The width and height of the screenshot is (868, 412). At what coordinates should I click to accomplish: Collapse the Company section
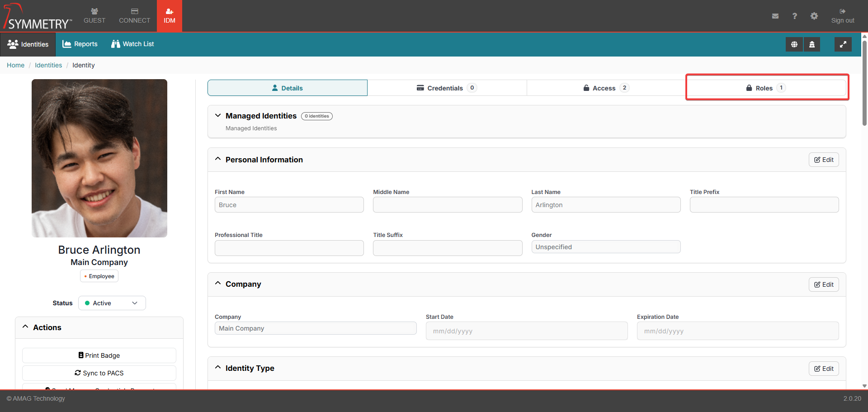point(218,284)
